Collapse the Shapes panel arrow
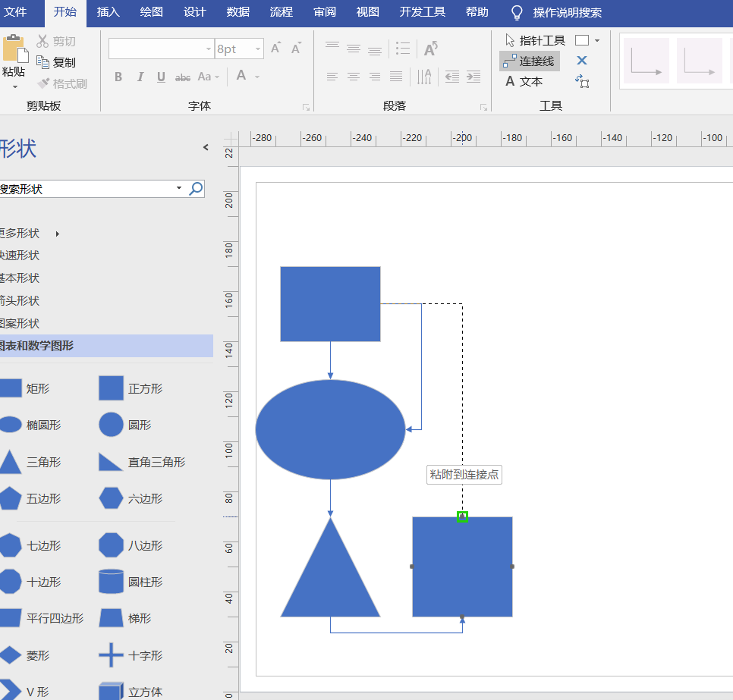The height and width of the screenshot is (700, 733). pos(206,147)
